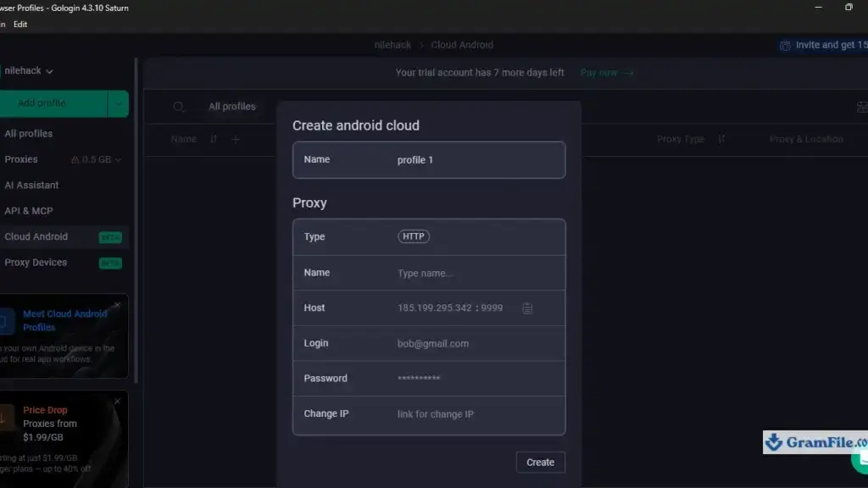Open API & MCP in the sidebar
Screen dimensions: 868x488
29,211
